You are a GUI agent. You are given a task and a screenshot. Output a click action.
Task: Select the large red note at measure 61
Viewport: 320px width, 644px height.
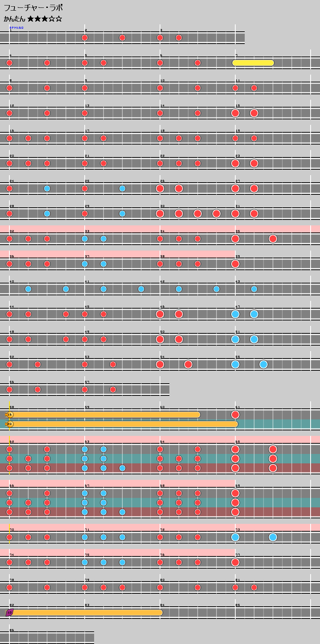coord(235,415)
